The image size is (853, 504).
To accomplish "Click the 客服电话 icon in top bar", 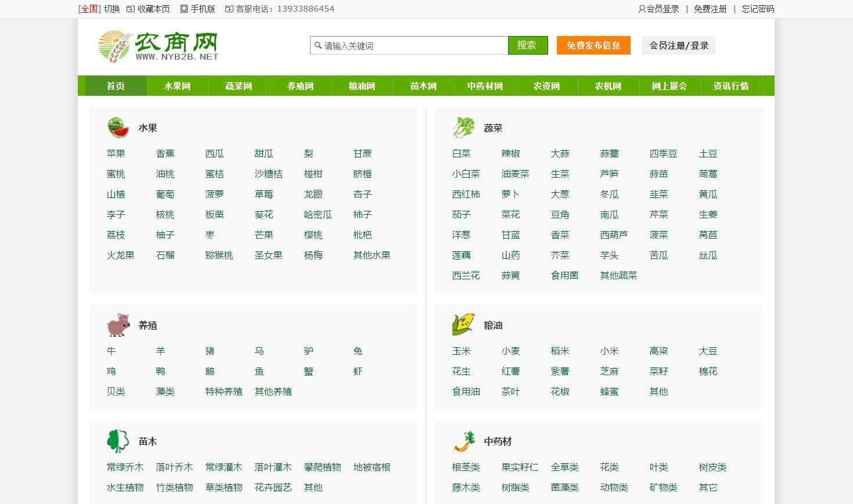I will 229,9.
